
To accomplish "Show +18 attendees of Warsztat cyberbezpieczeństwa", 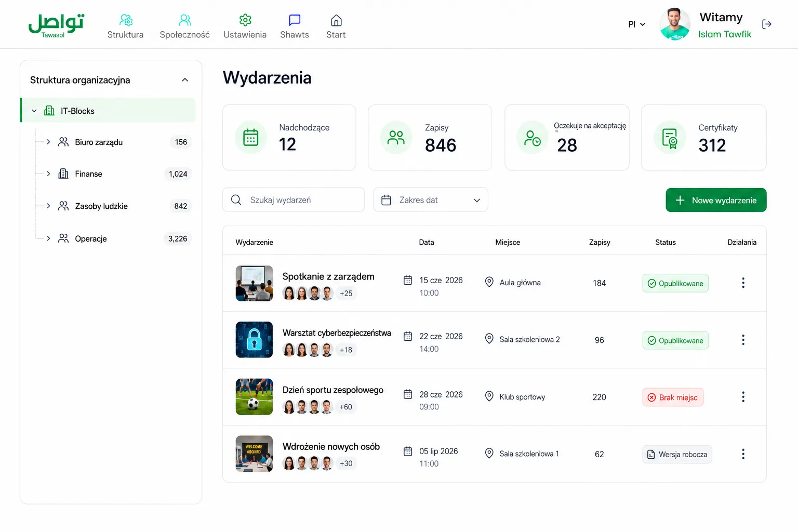I will point(346,350).
